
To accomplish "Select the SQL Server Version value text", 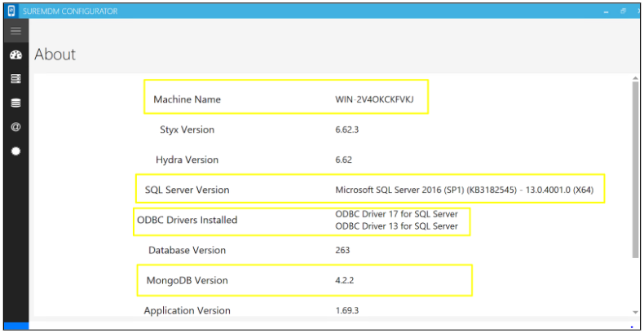I will click(470, 190).
